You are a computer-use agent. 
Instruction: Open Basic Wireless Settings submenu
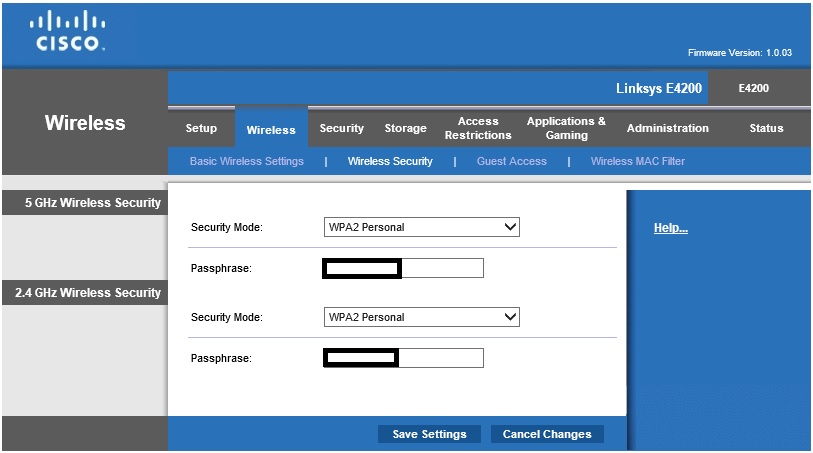point(247,161)
